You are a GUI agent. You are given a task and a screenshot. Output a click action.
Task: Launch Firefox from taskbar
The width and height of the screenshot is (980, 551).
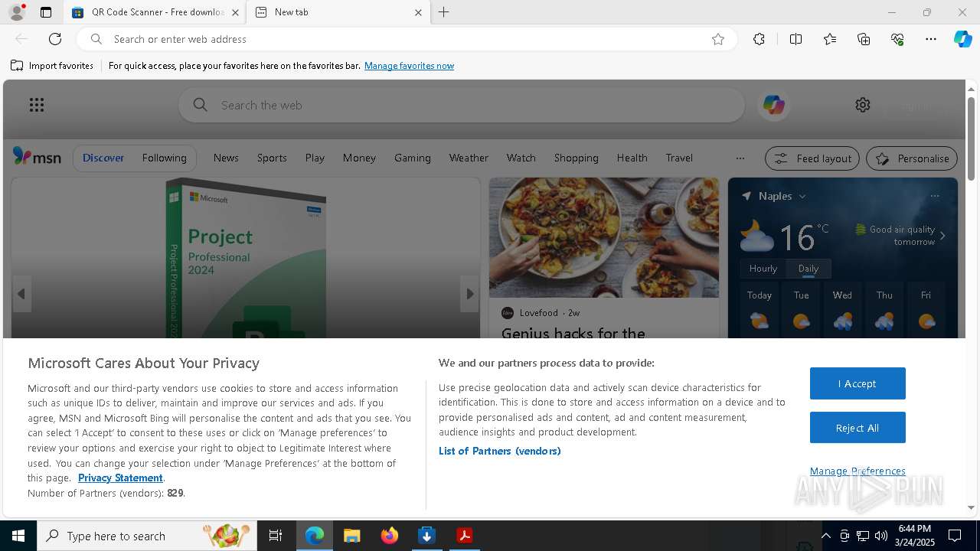coord(390,536)
